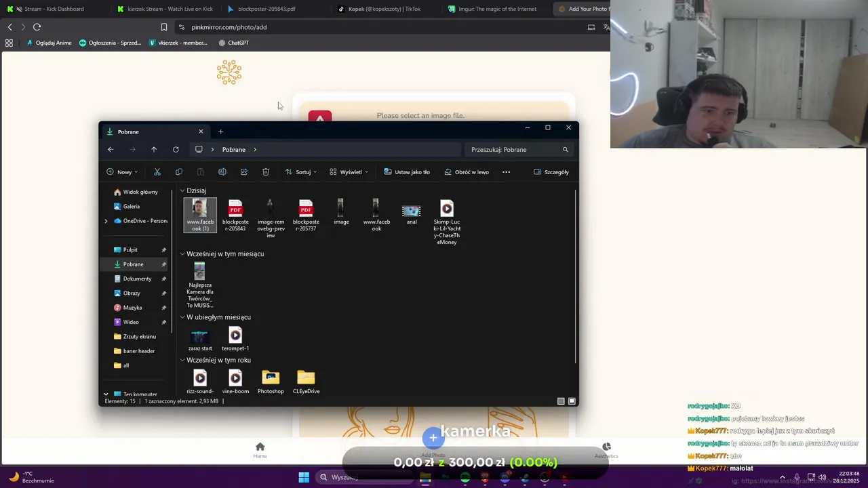The image size is (868, 488).
Task: Switch to Stream - Kick Dashboard tab
Action: point(54,9)
